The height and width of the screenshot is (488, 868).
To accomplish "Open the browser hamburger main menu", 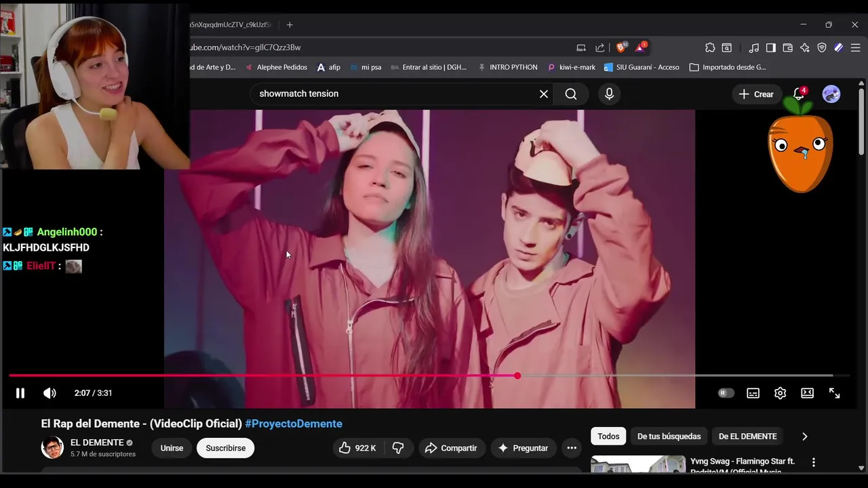I will (856, 47).
